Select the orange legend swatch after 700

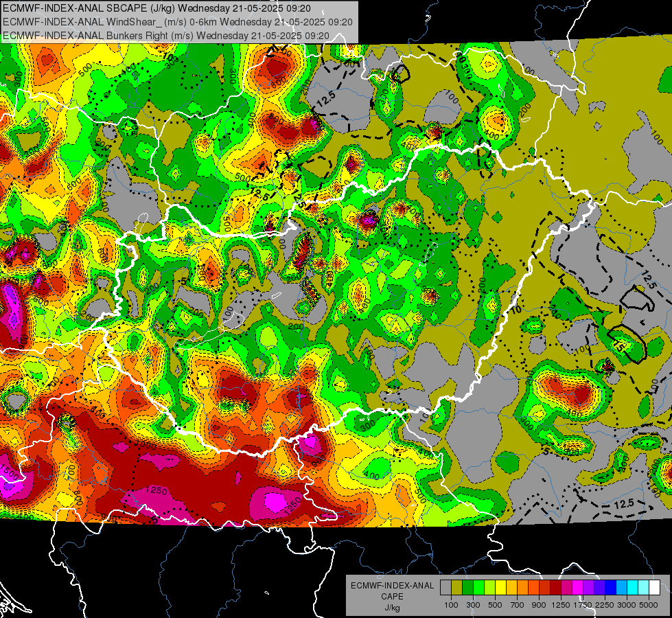tap(523, 588)
